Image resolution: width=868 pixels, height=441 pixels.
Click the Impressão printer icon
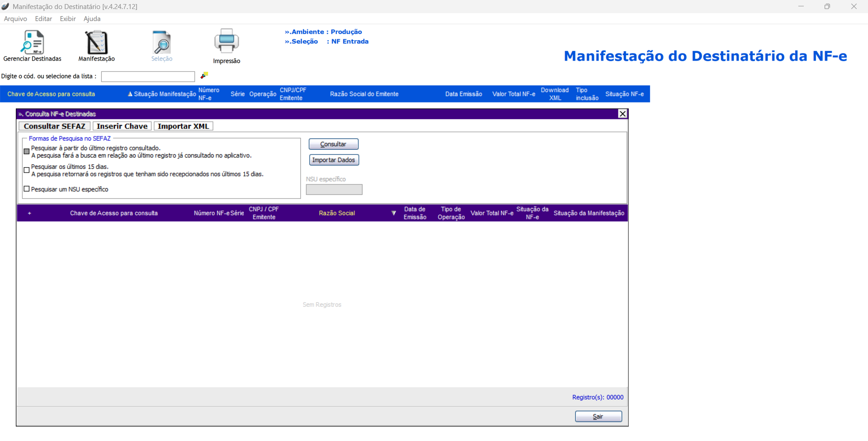coord(226,42)
